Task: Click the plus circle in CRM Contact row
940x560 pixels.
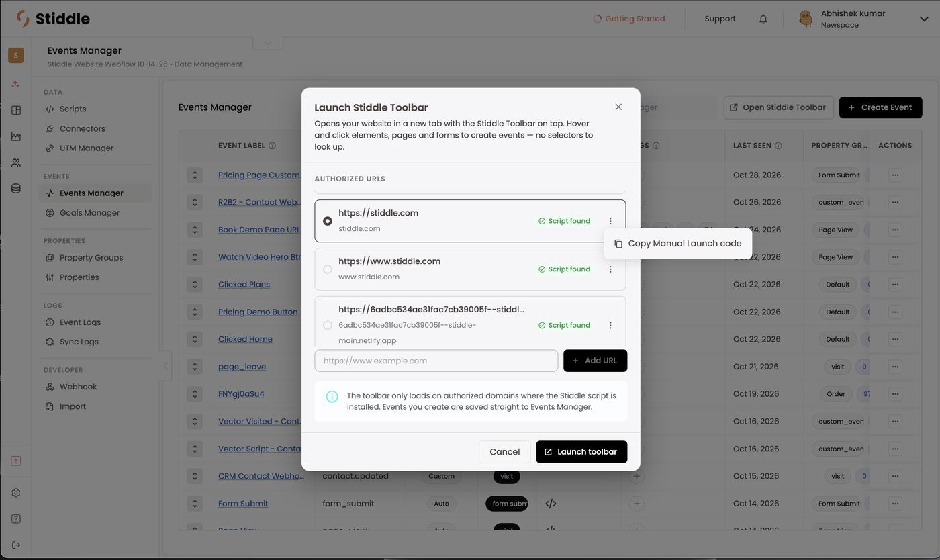Action: 637,476
